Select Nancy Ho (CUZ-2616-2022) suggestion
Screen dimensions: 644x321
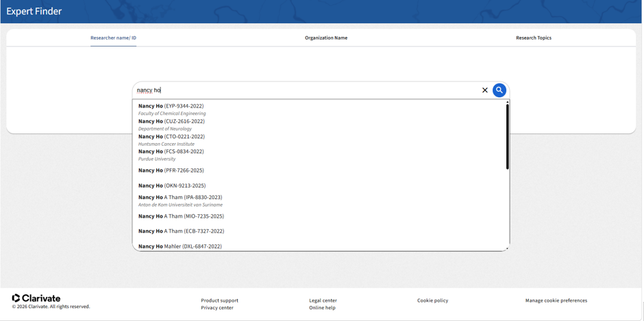pyautogui.click(x=171, y=121)
